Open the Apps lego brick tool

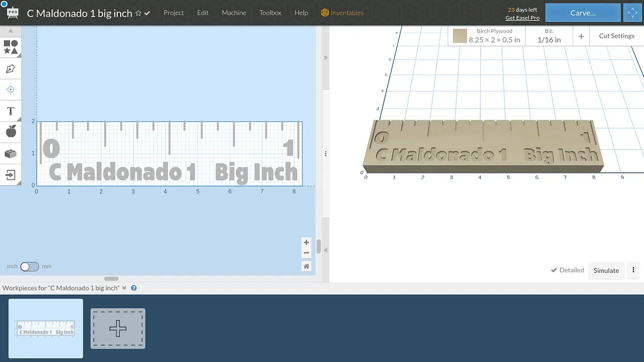[x=11, y=154]
